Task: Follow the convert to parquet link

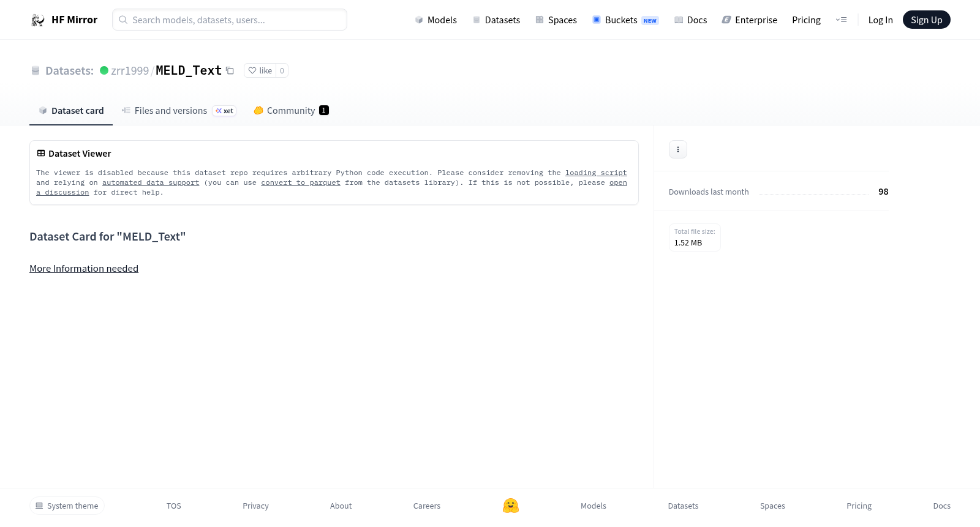Action: pos(301,182)
